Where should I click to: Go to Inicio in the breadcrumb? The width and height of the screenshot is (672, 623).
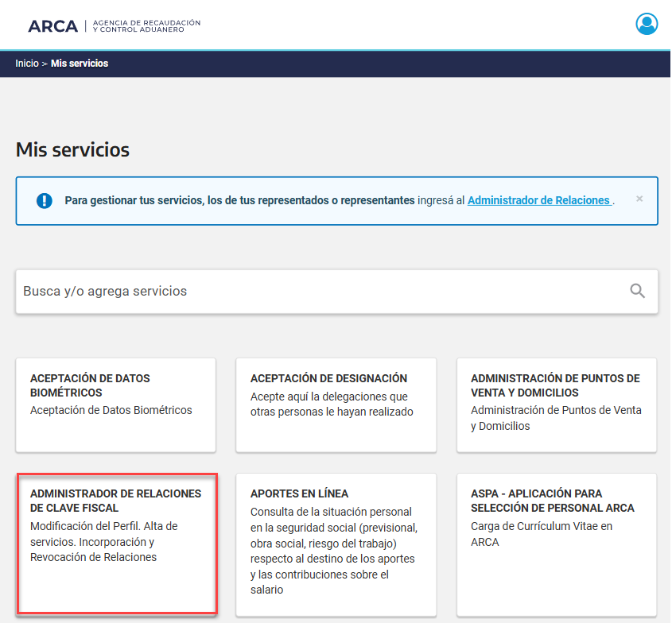(x=26, y=64)
